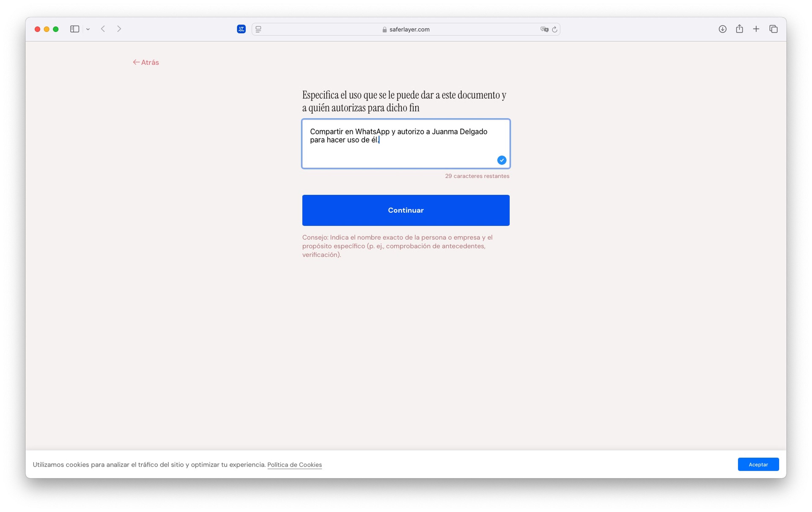This screenshot has height=512, width=812.
Task: Click the Continuar button to proceed
Action: point(406,210)
